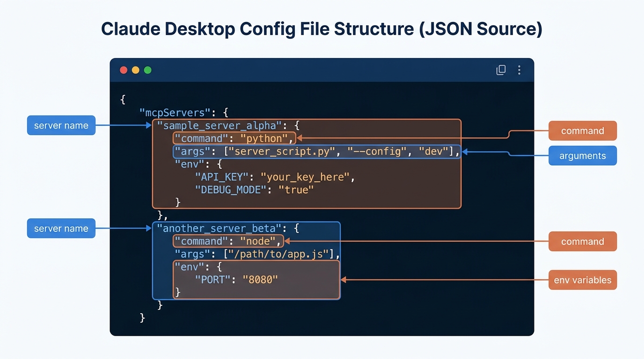Click the "env" key under sample_server_alpha
Viewport: 644px width, 359px height.
(x=190, y=164)
